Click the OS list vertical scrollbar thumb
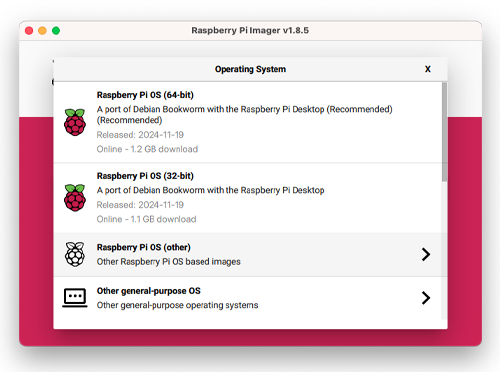 tap(444, 132)
